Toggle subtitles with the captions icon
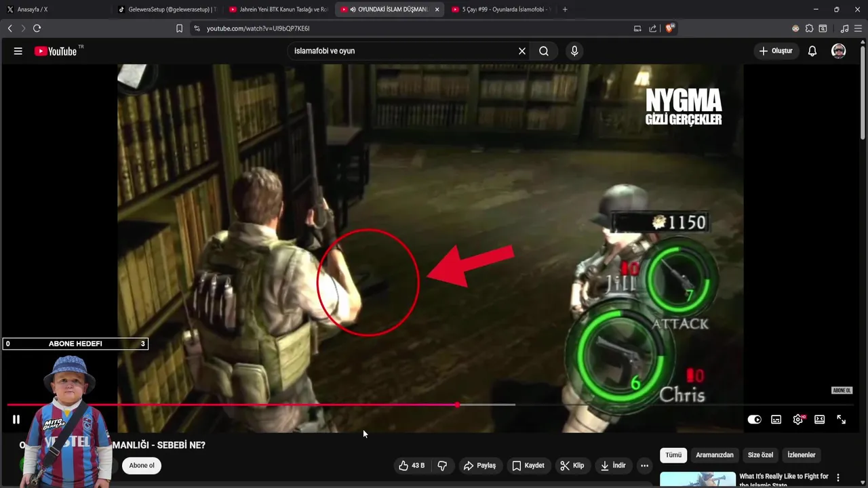Screen dimensions: 868x488 (x=776, y=420)
